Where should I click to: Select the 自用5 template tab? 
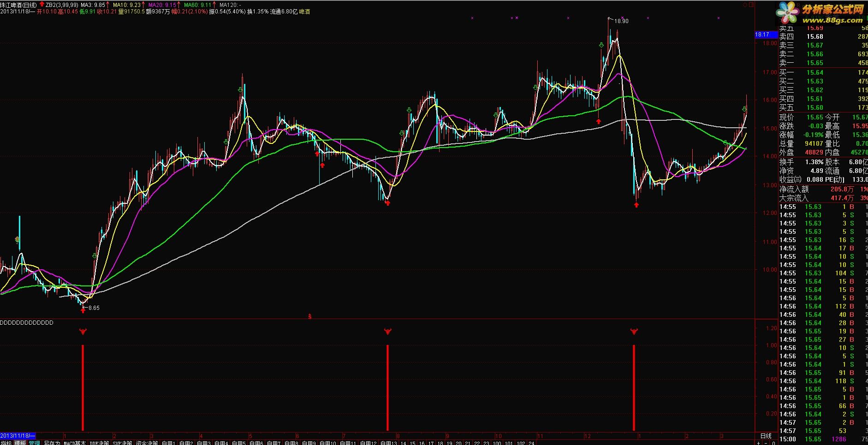[238, 443]
